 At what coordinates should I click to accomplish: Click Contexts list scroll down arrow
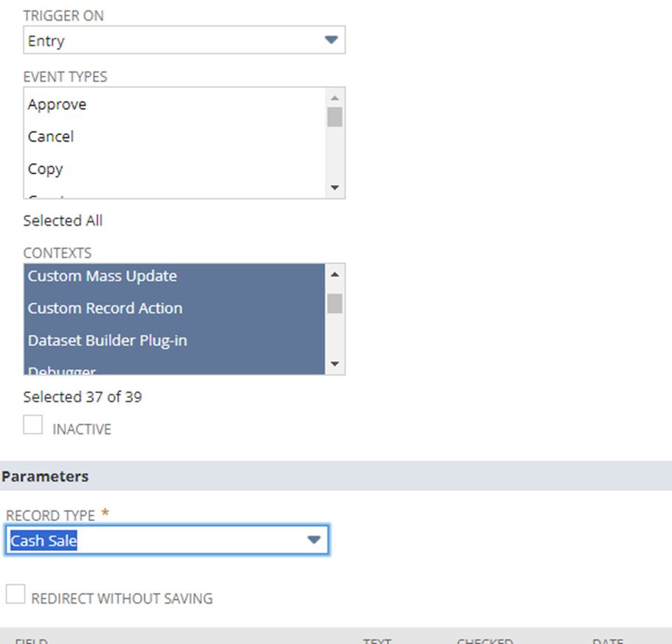coord(335,364)
